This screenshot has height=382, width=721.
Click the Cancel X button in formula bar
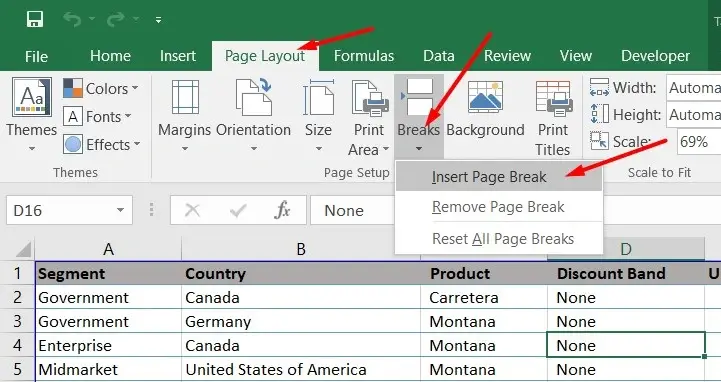tap(192, 210)
